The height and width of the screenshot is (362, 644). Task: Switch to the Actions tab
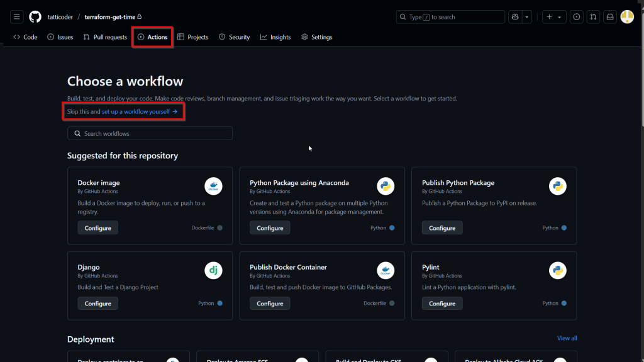pos(152,37)
